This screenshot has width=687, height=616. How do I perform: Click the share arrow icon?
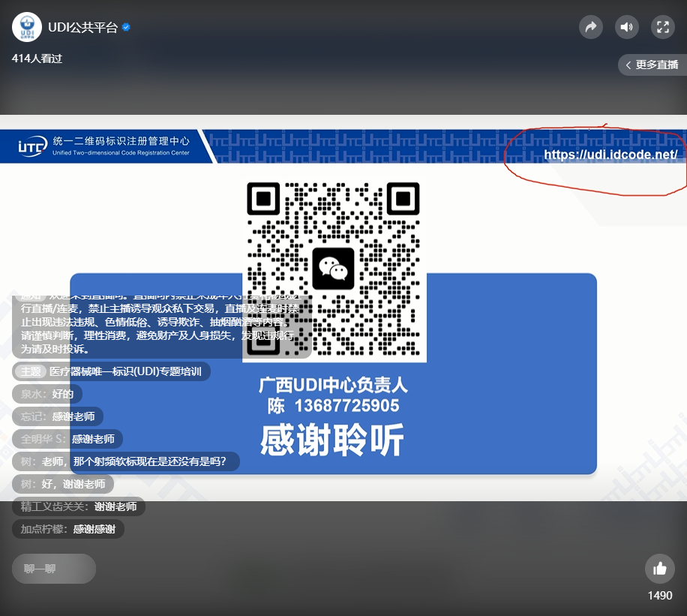click(590, 27)
